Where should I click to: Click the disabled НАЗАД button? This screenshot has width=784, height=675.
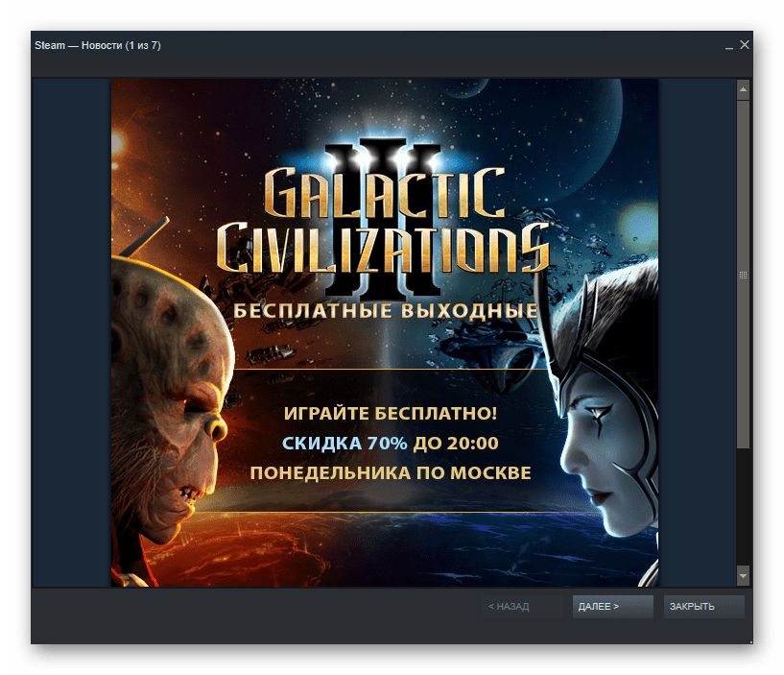[x=522, y=607]
